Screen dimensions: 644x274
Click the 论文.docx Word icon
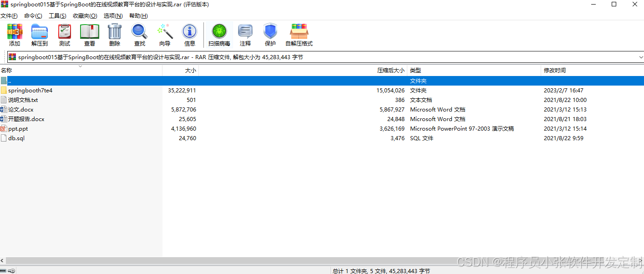pyautogui.click(x=4, y=109)
